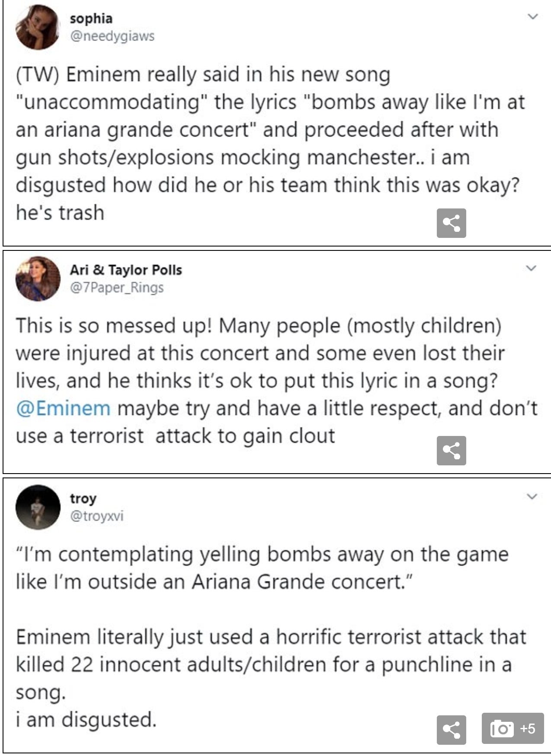Click the tweet text 'This is so messed up!'
The width and height of the screenshot is (551, 756).
click(114, 325)
